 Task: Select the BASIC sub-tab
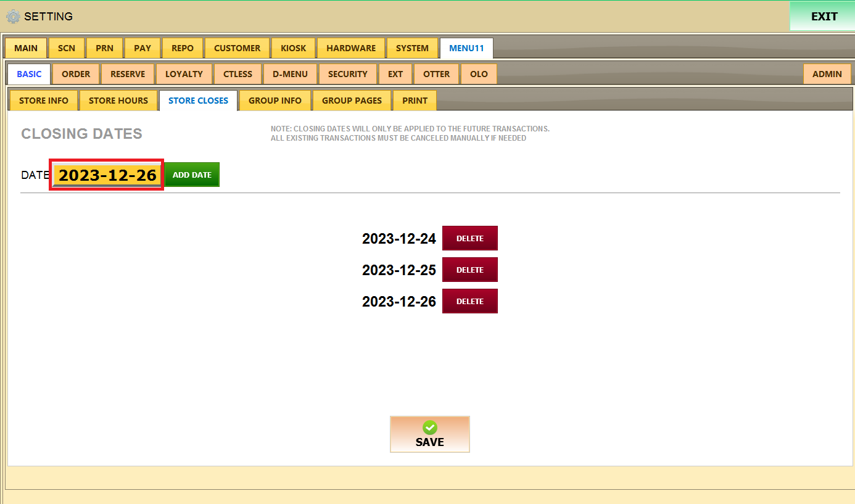point(29,74)
